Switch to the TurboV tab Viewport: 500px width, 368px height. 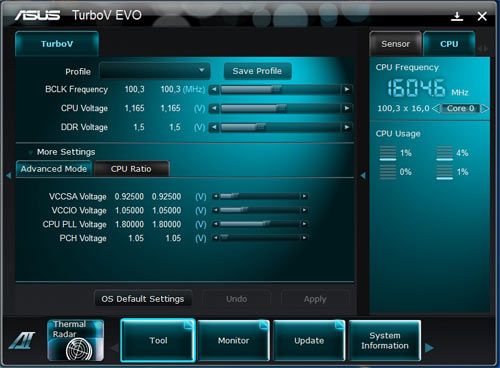point(57,44)
